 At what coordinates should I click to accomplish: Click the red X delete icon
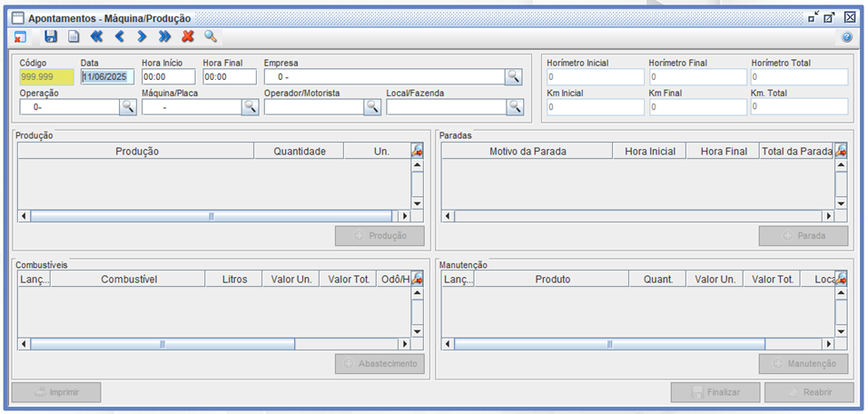click(188, 36)
